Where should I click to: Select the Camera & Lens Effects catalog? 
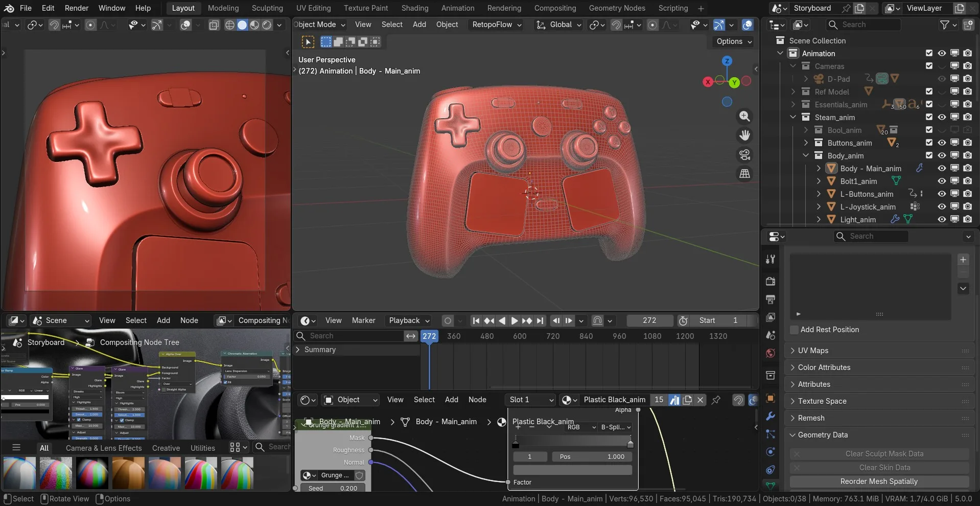(104, 448)
